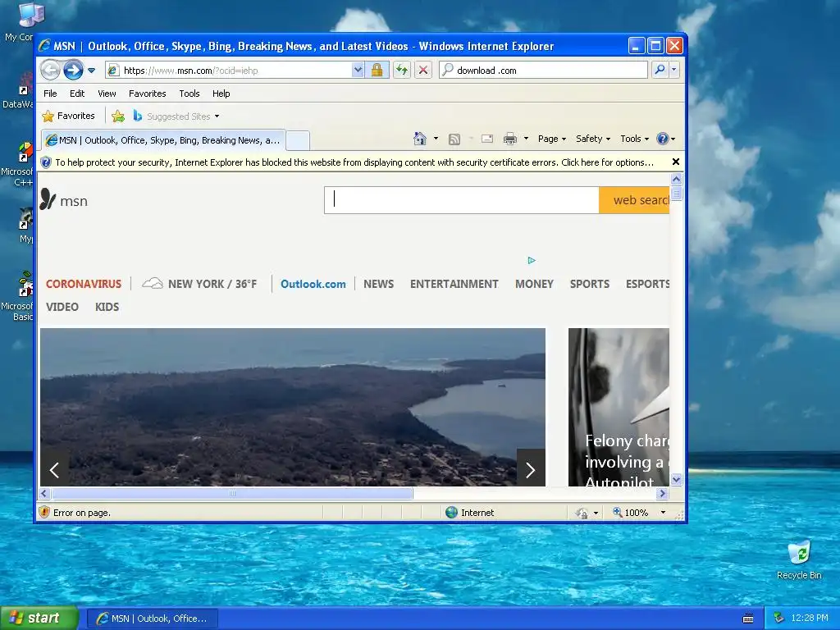Click the Print icon

510,139
